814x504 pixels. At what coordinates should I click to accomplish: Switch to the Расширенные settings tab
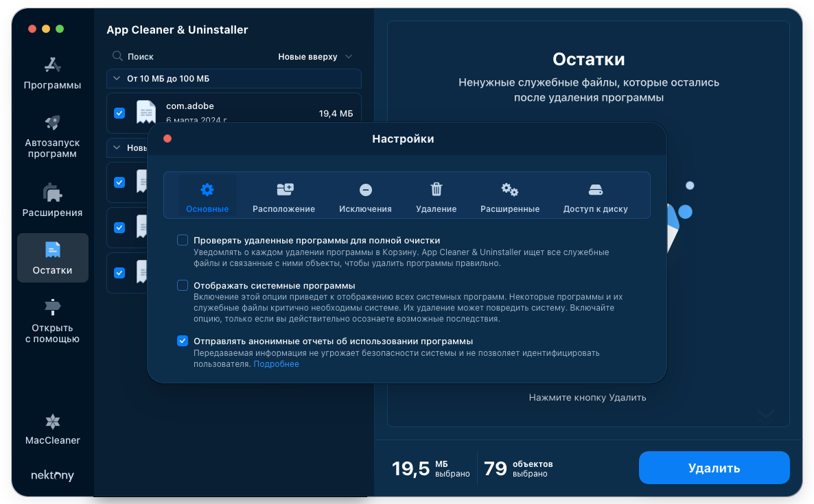click(x=509, y=196)
